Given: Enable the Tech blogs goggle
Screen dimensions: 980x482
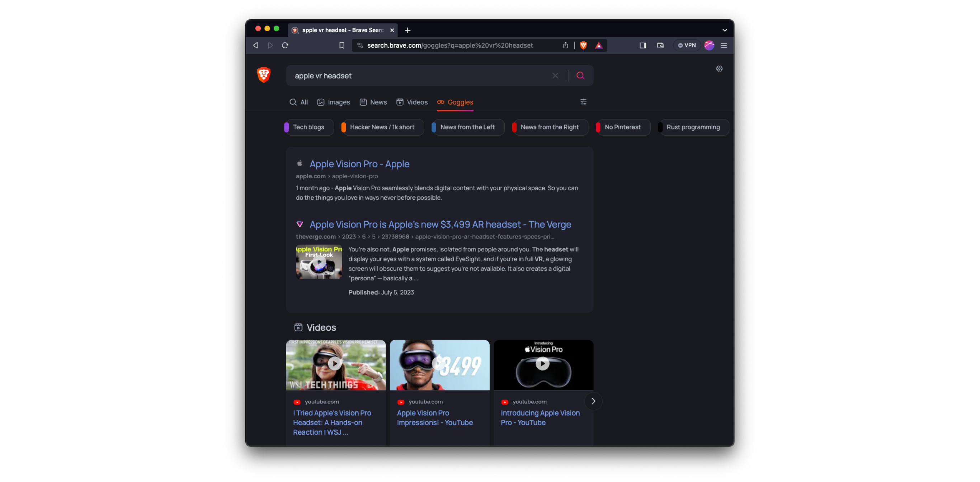Looking at the screenshot, I should [x=308, y=127].
